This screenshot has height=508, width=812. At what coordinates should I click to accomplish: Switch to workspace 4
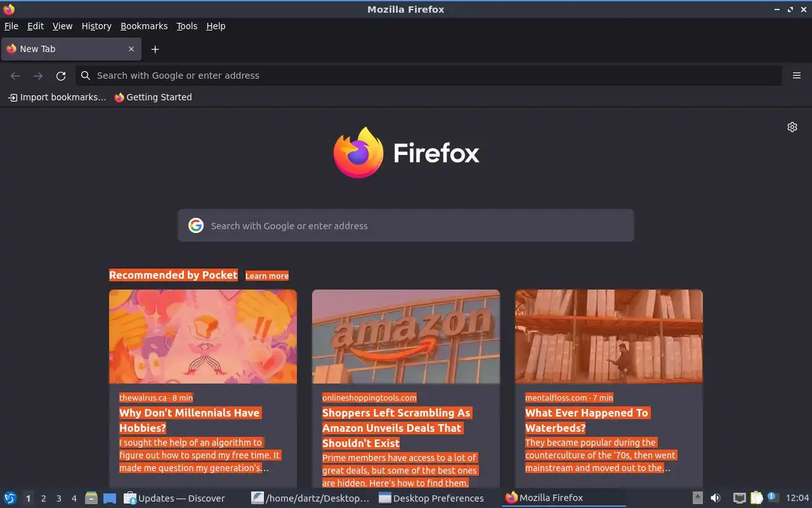tap(74, 498)
